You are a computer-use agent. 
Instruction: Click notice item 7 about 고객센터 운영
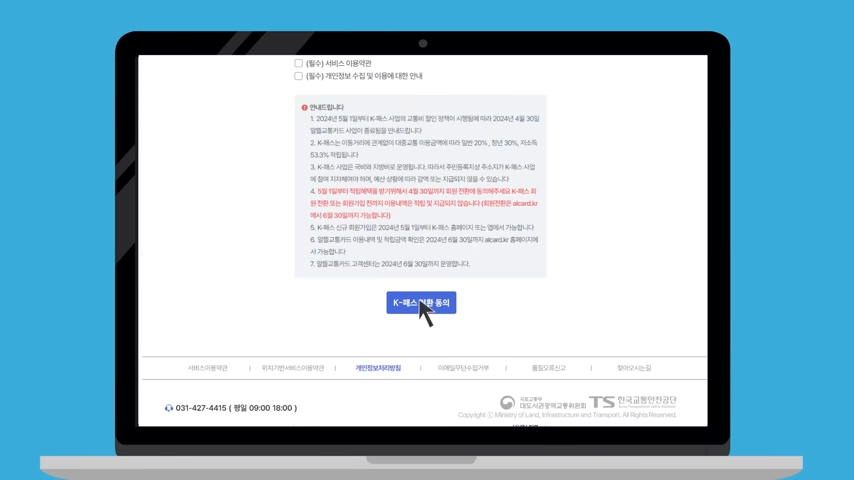coord(390,264)
